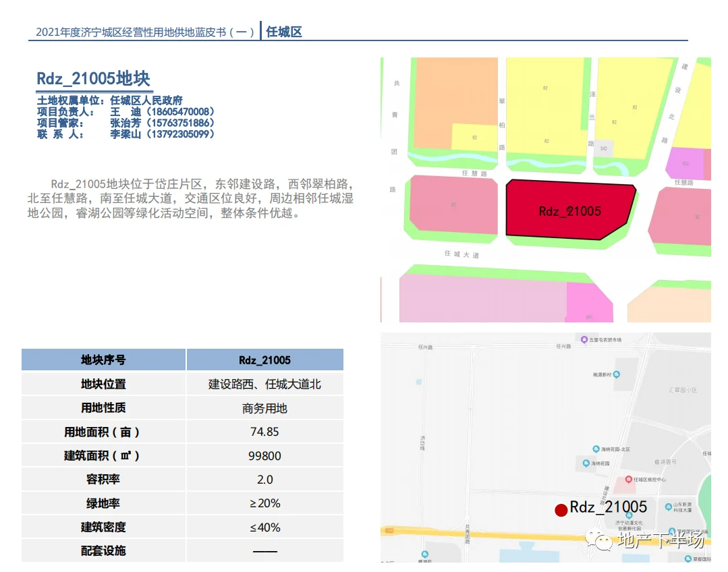Image resolution: width=728 pixels, height=572 pixels.
Task: Select the 山东新源科技大厦 map pin
Action: (669, 507)
